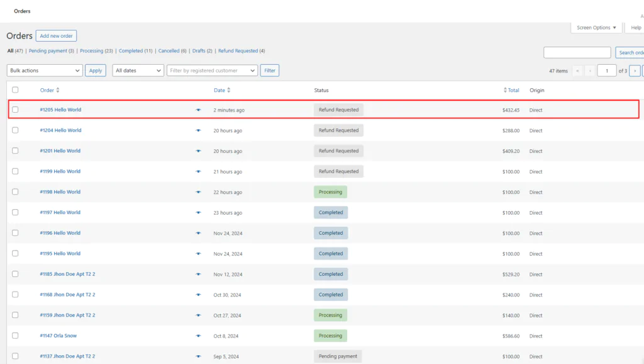The height and width of the screenshot is (364, 644).
Task: Open order #1147 Orla Snow
Action: pos(58,336)
